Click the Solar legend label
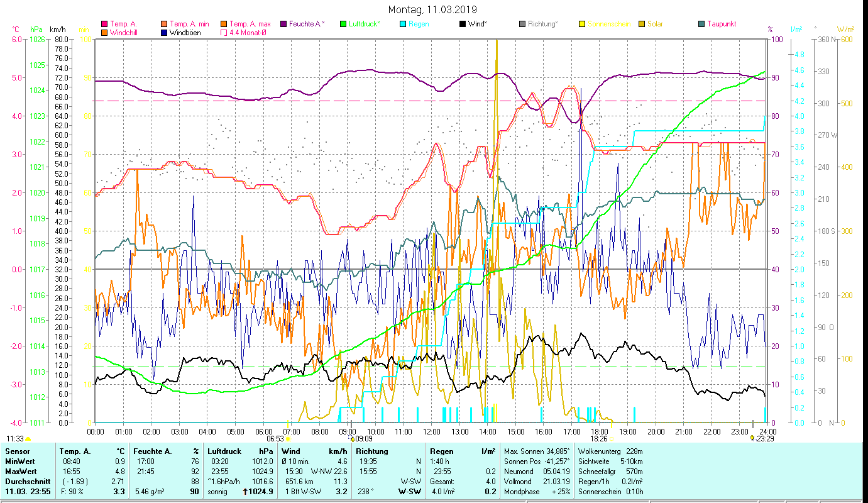This screenshot has height=503, width=868. (656, 25)
